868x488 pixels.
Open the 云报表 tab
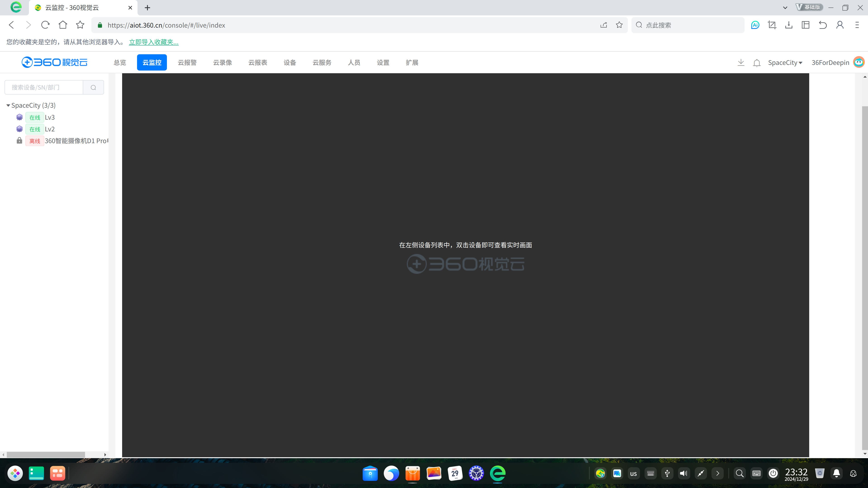(258, 63)
